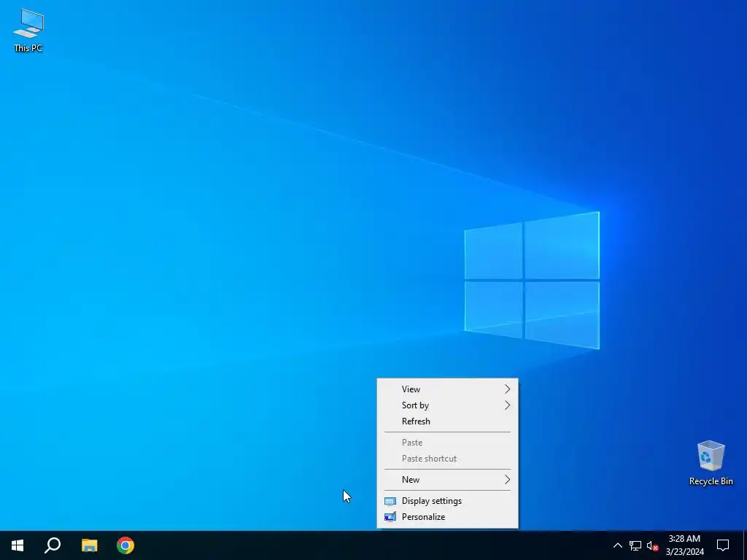
Task: Click the arrow beside Sort by
Action: tap(508, 405)
